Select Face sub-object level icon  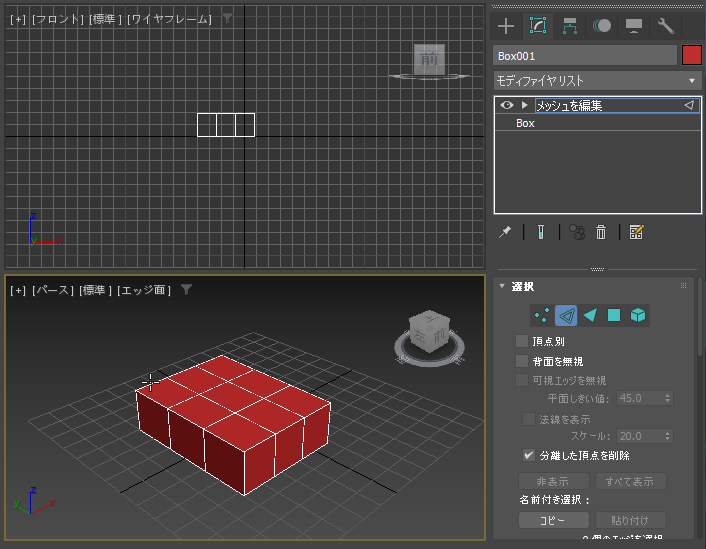click(590, 315)
